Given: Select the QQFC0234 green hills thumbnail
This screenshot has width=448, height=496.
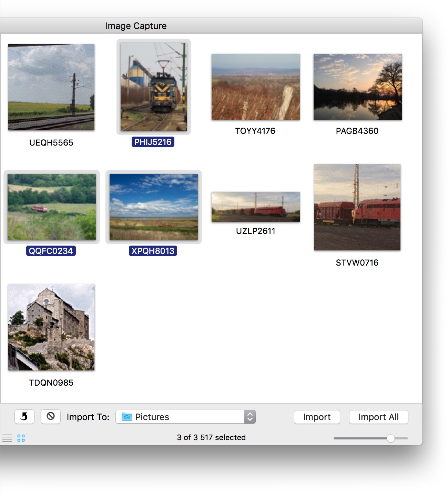Looking at the screenshot, I should click(52, 207).
